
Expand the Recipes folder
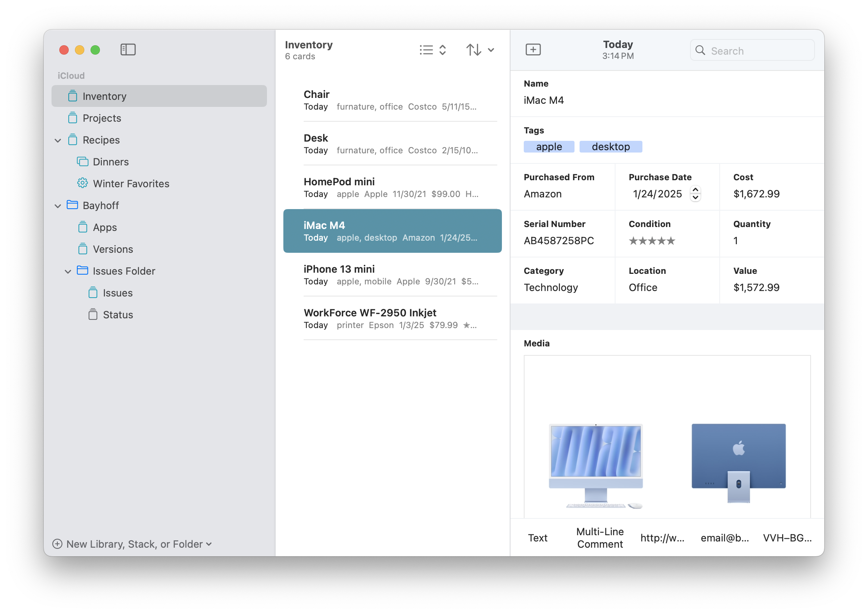[59, 140]
